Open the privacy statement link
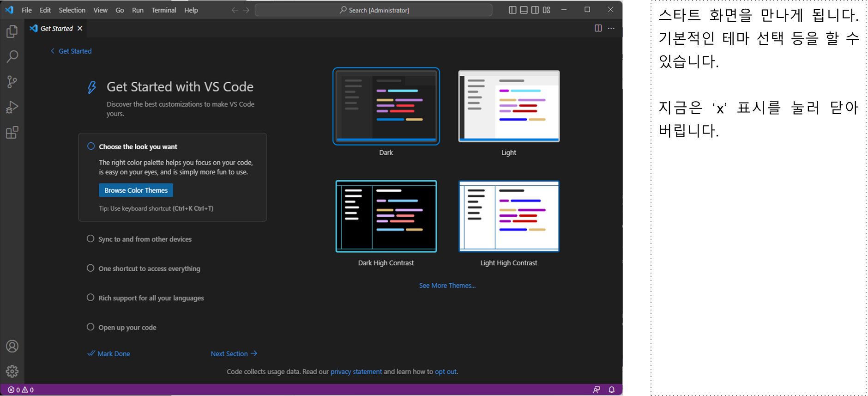The height and width of the screenshot is (396, 868). click(356, 372)
